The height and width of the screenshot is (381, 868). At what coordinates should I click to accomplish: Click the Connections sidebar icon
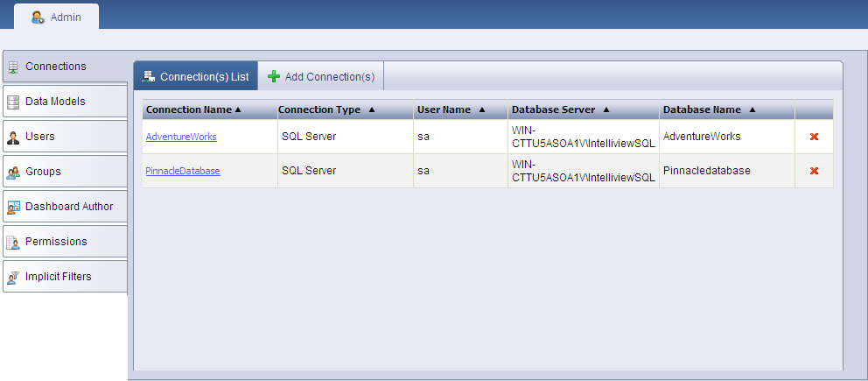[x=13, y=67]
